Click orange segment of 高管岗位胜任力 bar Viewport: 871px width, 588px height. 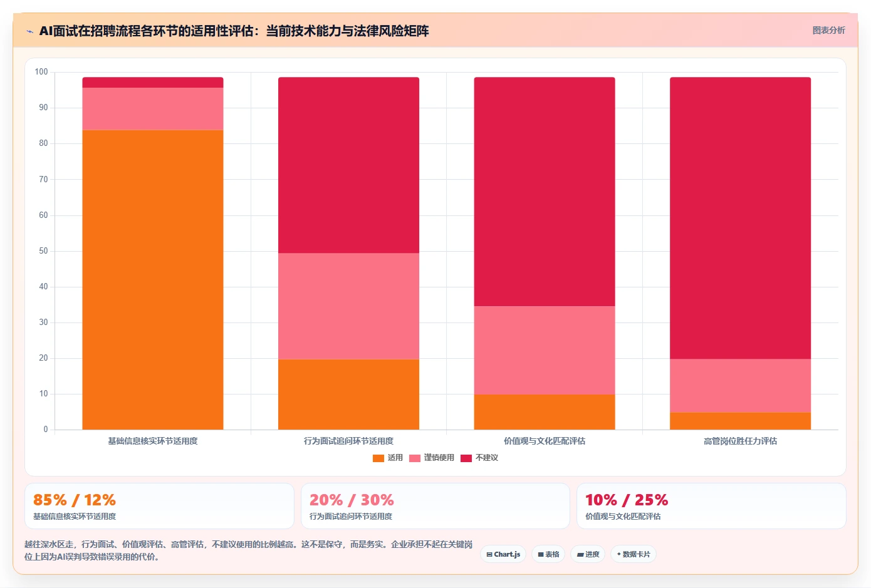point(740,421)
